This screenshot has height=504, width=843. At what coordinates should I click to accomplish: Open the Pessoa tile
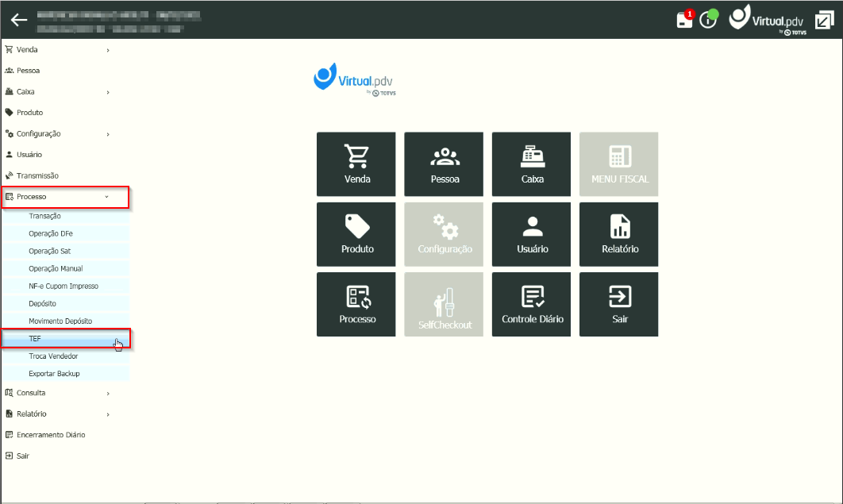[444, 164]
